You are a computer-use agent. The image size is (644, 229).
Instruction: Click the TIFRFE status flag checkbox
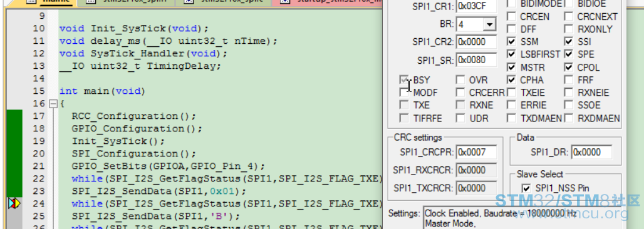click(404, 118)
